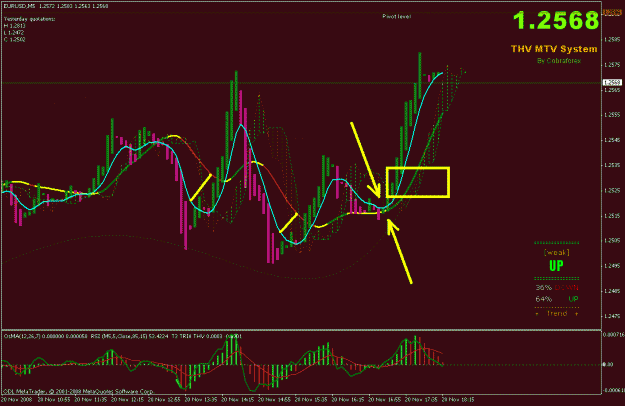The width and height of the screenshot is (625, 406).
Task: Click the 20 Nov 13:35 time axis label
Action: tap(200, 399)
